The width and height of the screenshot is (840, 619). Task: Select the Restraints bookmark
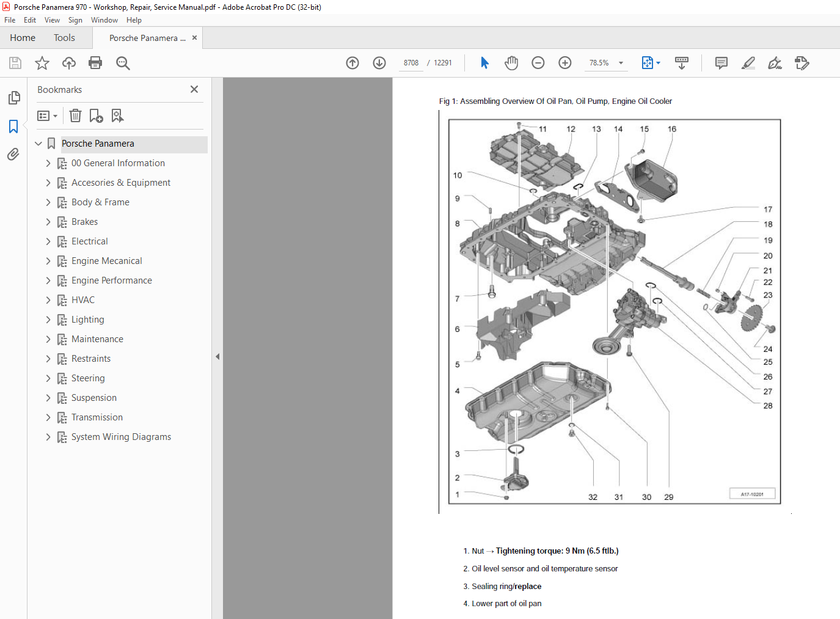point(91,359)
